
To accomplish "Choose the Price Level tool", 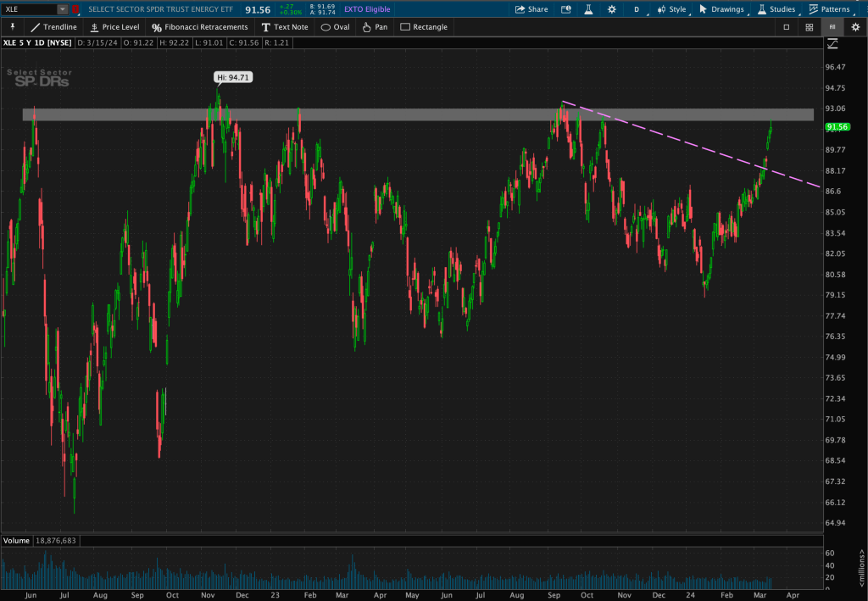I will 114,27.
